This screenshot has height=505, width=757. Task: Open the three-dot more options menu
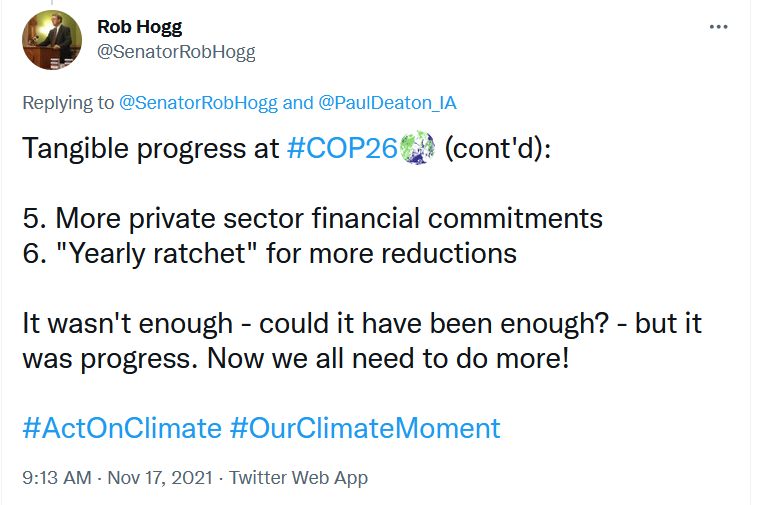[x=718, y=27]
